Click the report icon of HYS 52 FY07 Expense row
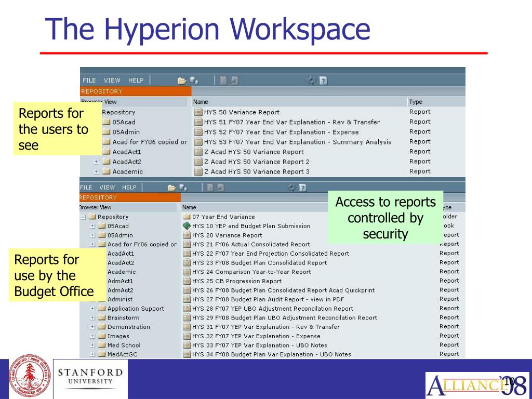The height and width of the screenshot is (399, 532). click(x=198, y=132)
